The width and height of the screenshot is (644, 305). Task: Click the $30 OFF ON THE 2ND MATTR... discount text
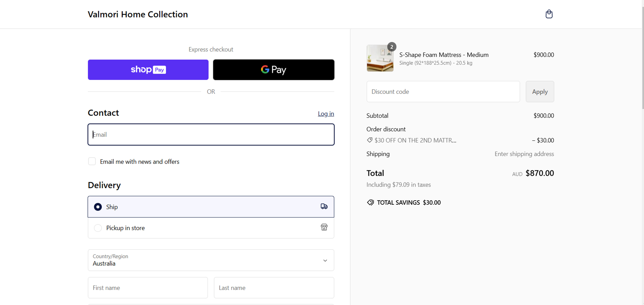(415, 140)
